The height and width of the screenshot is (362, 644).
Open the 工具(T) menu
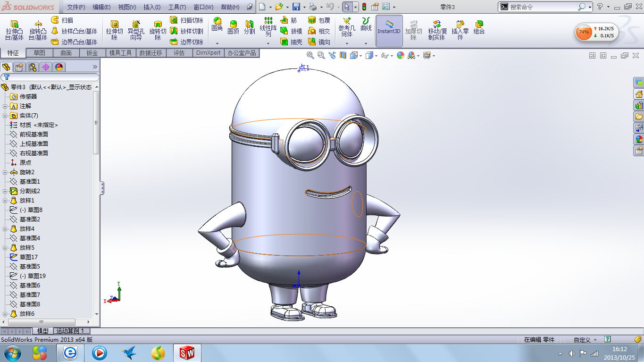pyautogui.click(x=177, y=7)
